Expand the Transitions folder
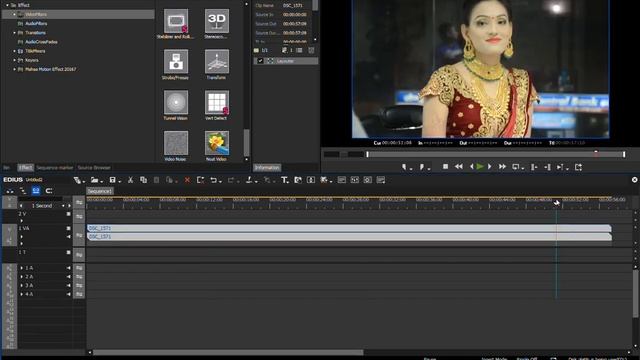 (15, 33)
